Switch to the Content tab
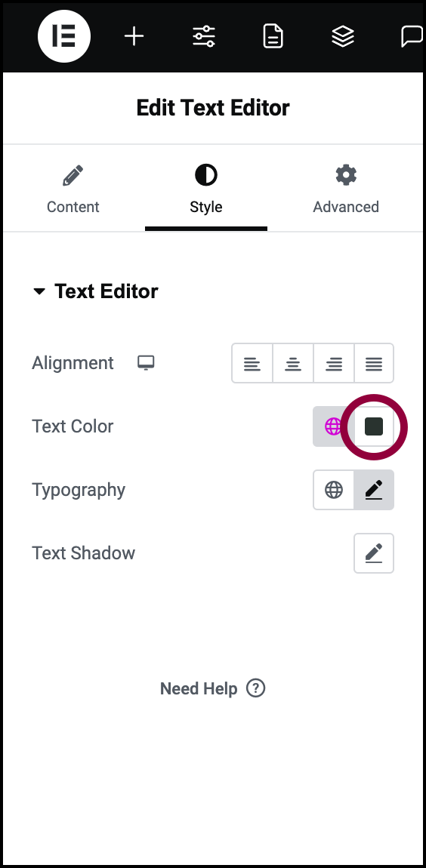 click(x=73, y=189)
